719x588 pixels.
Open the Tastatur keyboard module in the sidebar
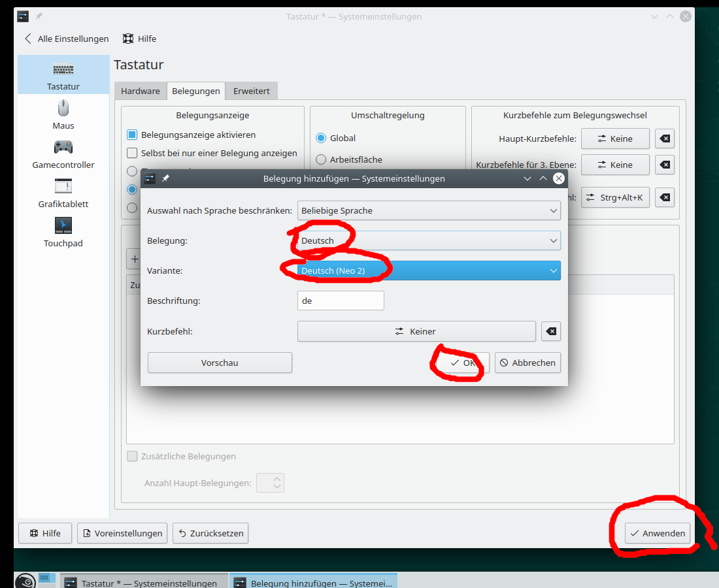[x=63, y=75]
